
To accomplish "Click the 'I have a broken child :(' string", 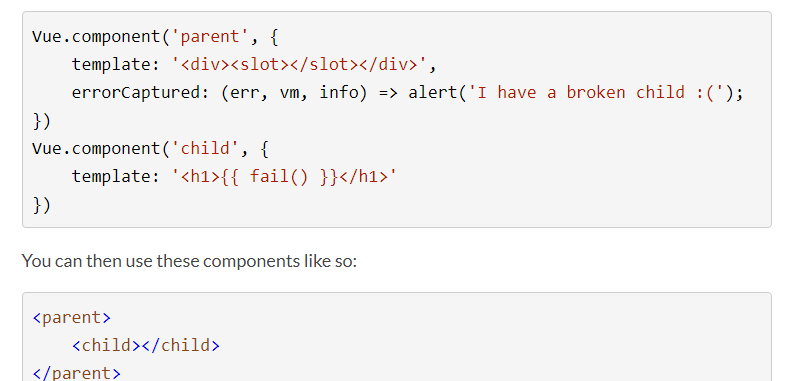I will [596, 92].
